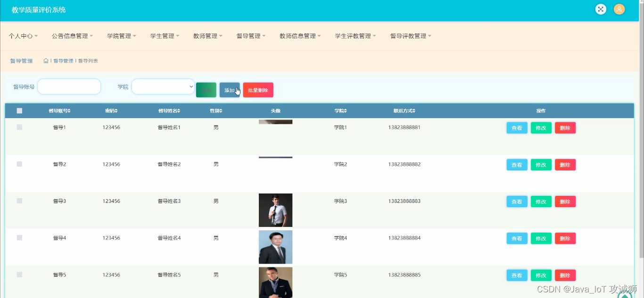Viewport: 644px width, 298px height.
Task: Expand the 督导管理 navigation dropdown
Action: 251,36
